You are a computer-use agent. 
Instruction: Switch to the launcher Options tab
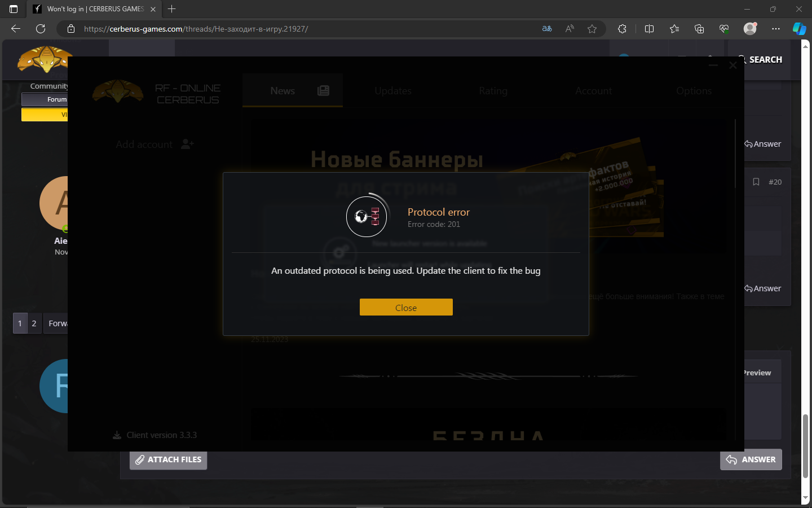tap(694, 90)
